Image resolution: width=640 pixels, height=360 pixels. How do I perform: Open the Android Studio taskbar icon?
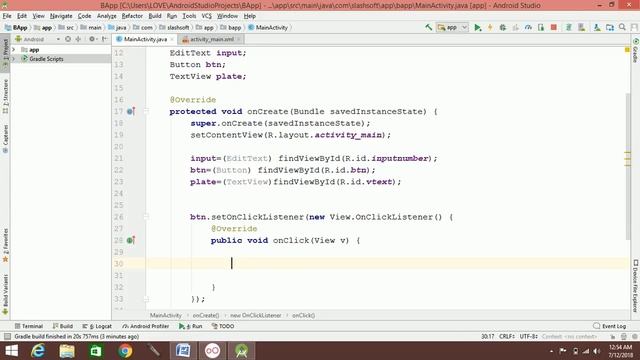click(x=242, y=351)
